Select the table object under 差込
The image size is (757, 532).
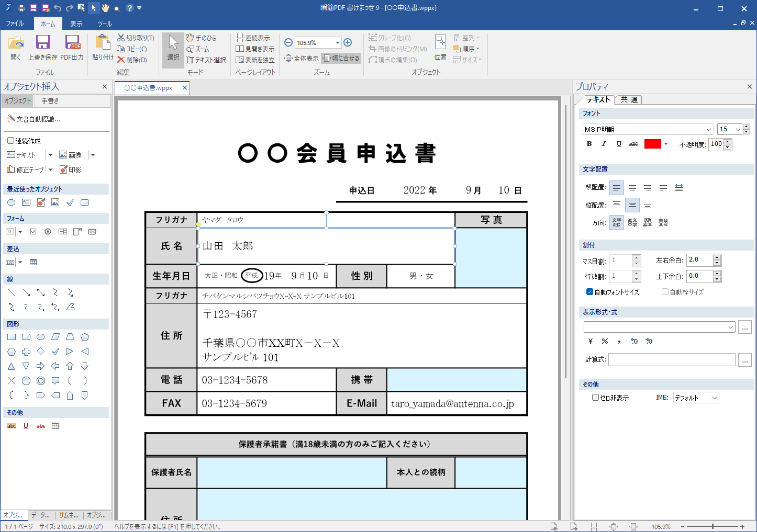pos(33,262)
